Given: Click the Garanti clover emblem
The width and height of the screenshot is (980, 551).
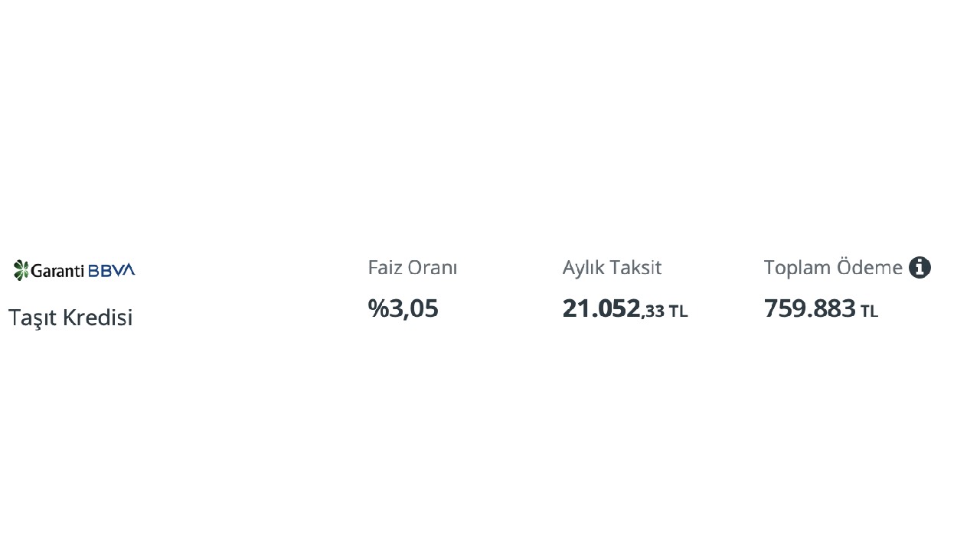Looking at the screenshot, I should tap(21, 270).
